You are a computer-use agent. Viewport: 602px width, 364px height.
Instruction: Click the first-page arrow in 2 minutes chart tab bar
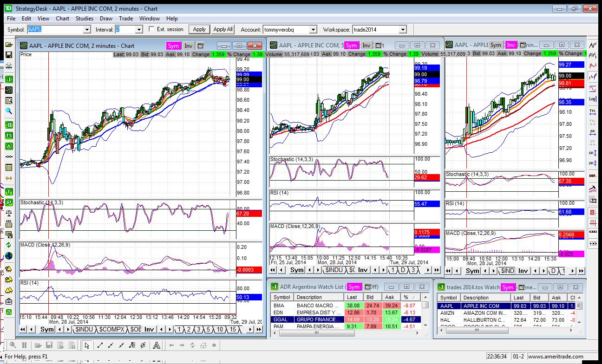(22, 329)
